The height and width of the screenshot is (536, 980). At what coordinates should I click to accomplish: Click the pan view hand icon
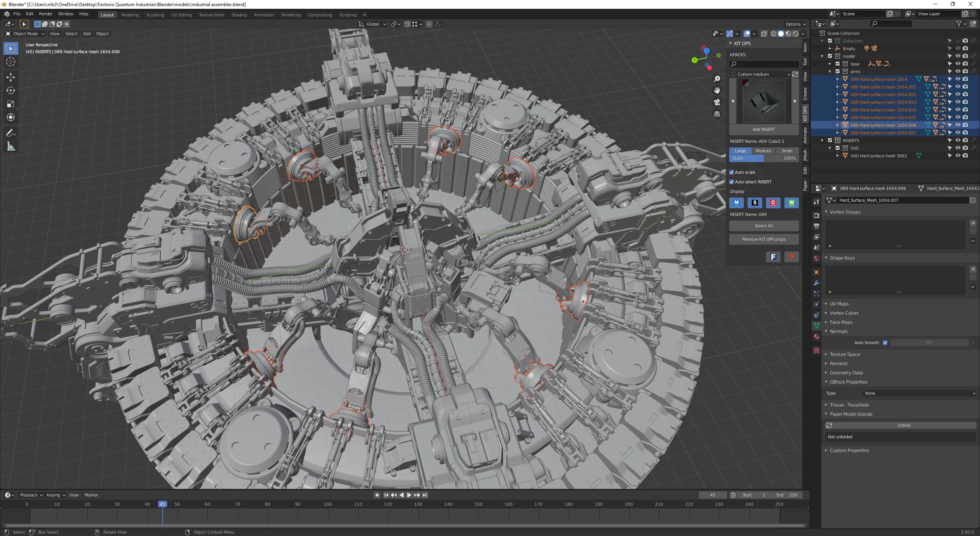[717, 90]
